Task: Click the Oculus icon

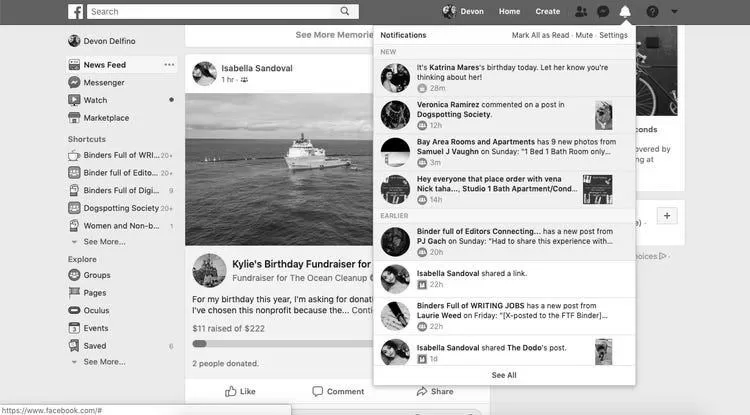Action: point(74,310)
